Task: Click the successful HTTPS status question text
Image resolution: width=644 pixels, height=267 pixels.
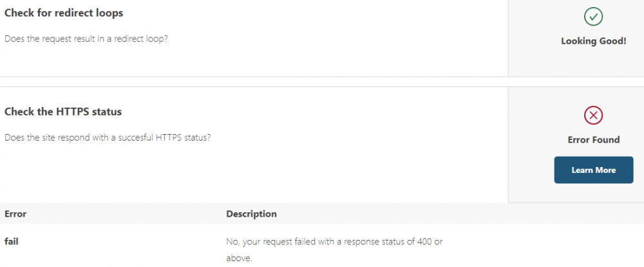Action: coord(108,137)
